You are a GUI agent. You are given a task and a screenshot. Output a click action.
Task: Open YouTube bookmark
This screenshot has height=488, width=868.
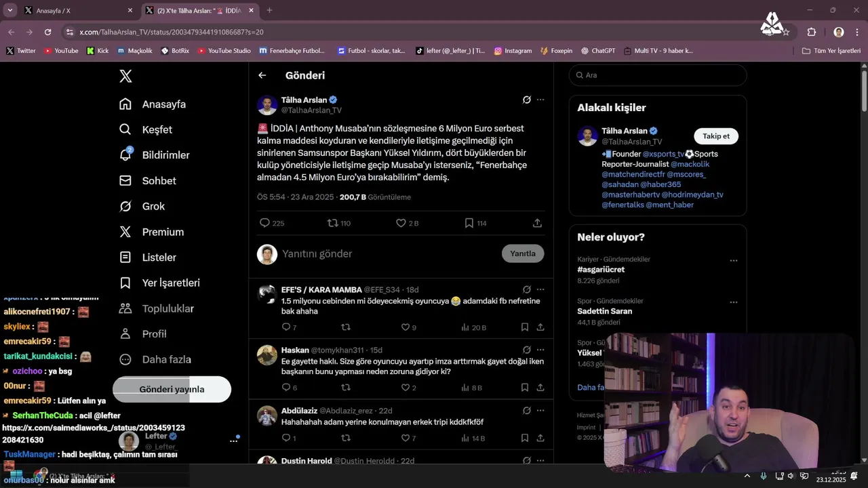click(61, 51)
